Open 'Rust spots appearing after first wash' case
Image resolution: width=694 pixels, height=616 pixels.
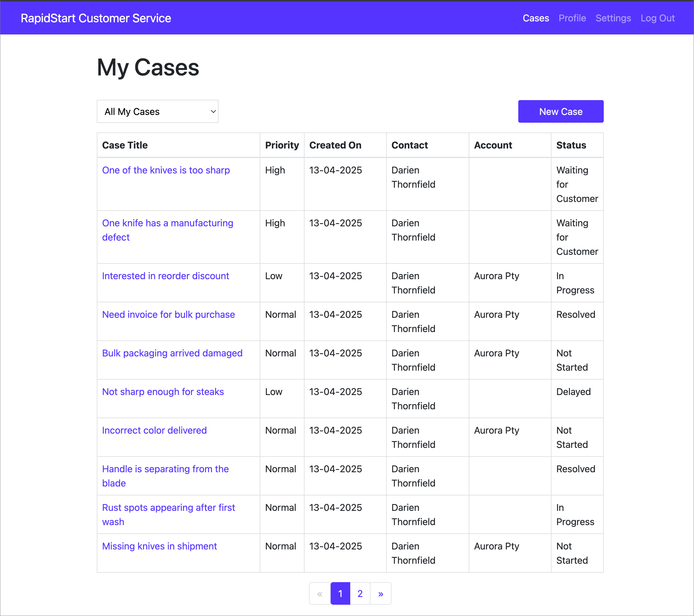point(168,514)
